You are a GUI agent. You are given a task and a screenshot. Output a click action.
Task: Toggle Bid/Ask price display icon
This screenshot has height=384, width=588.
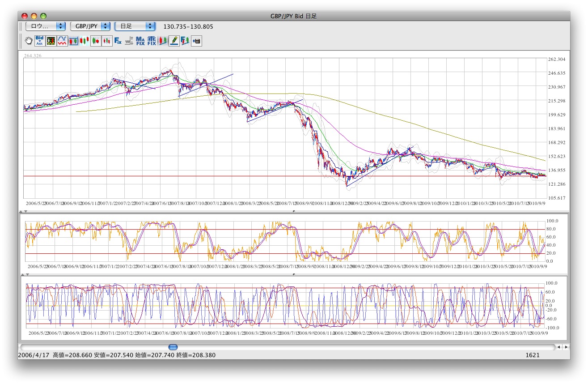(x=40, y=41)
